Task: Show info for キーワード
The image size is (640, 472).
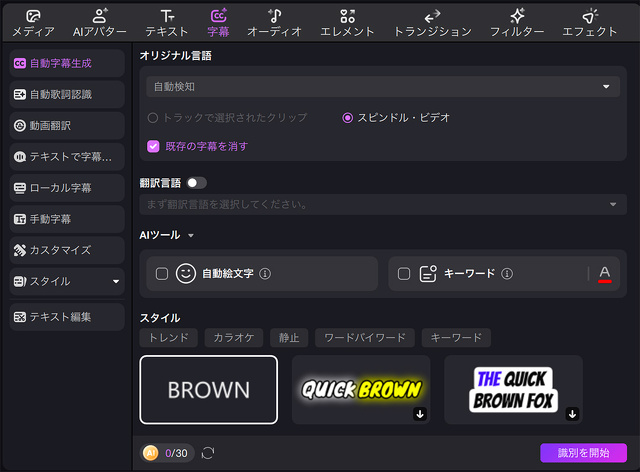Action: coord(507,274)
